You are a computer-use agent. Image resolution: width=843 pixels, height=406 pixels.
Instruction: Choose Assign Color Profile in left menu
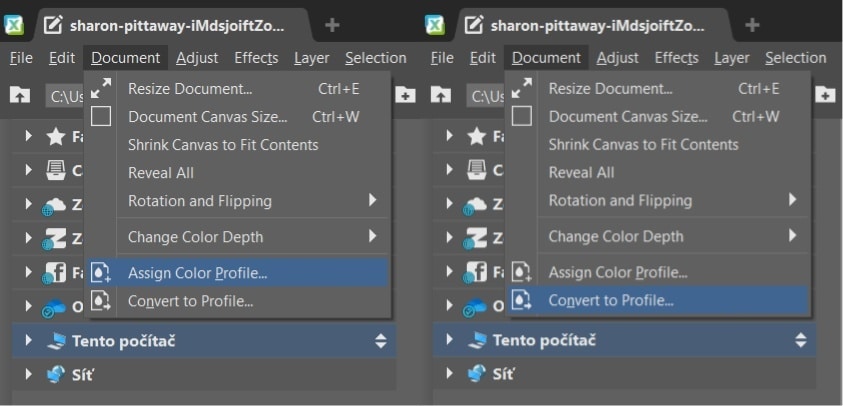[x=237, y=273]
